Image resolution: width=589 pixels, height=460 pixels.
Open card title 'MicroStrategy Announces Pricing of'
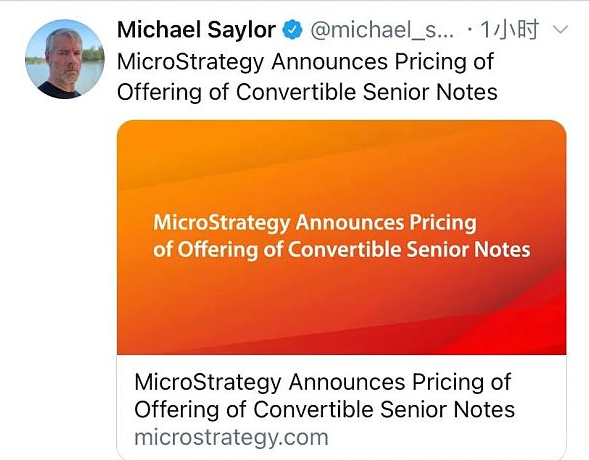322,382
